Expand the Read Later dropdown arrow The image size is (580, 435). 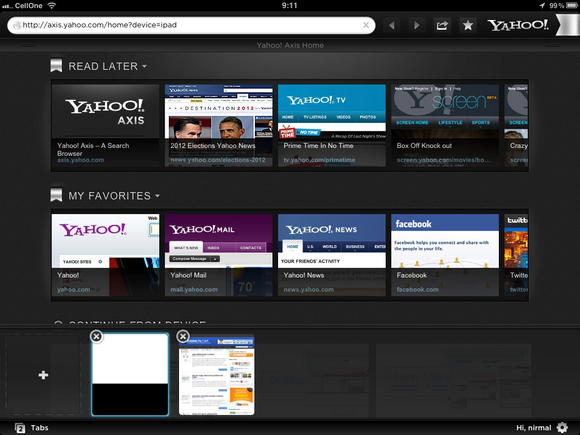145,66
